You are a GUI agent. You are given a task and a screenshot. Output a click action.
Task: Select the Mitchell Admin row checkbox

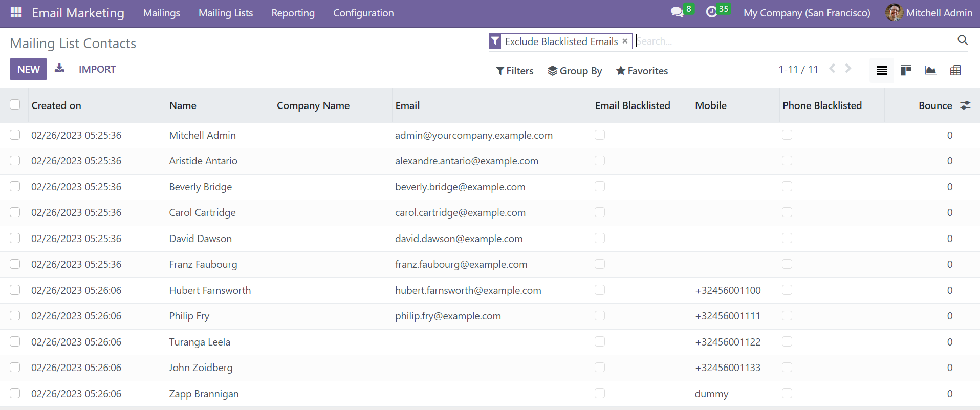click(x=15, y=135)
